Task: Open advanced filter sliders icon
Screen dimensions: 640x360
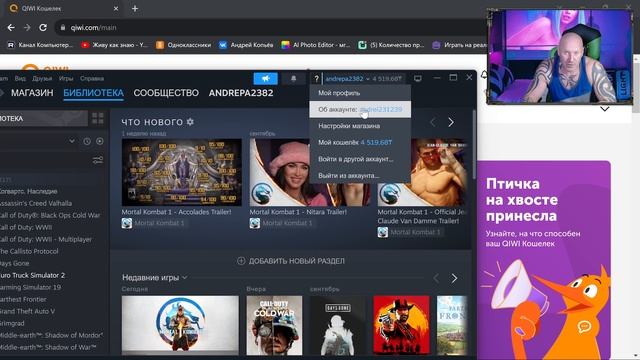Action: pos(98,160)
